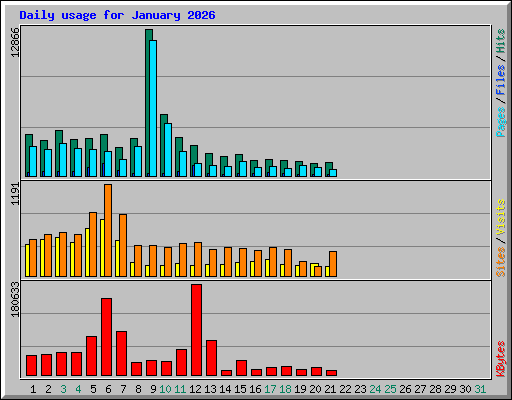Image resolution: width=512 pixels, height=400 pixels.
Task: Click day 31 on the x-axis
Action: (480, 389)
